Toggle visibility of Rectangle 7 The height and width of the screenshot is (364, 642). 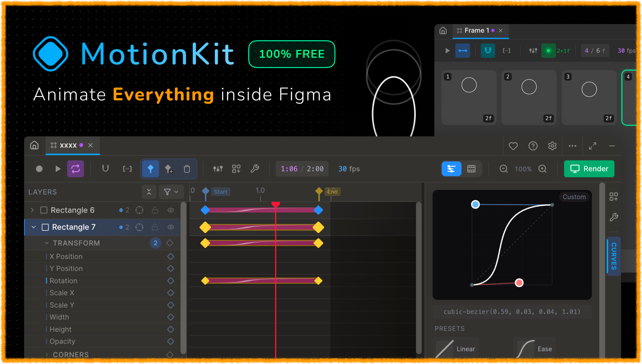[x=171, y=227]
